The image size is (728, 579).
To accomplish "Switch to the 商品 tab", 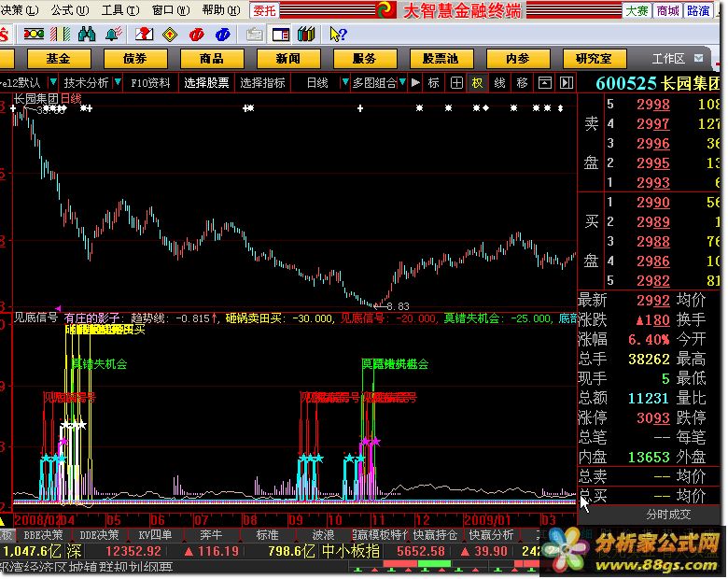I will (x=212, y=59).
